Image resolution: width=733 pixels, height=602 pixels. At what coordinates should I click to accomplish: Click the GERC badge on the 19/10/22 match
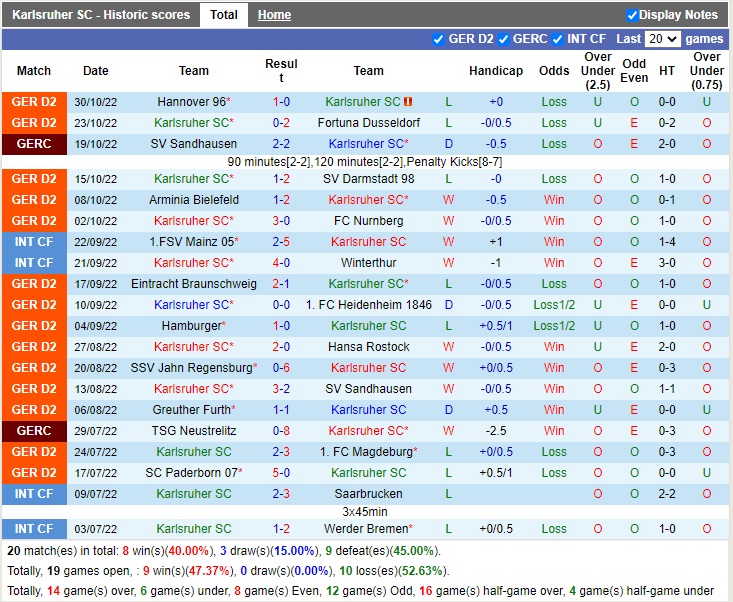pyautogui.click(x=34, y=144)
